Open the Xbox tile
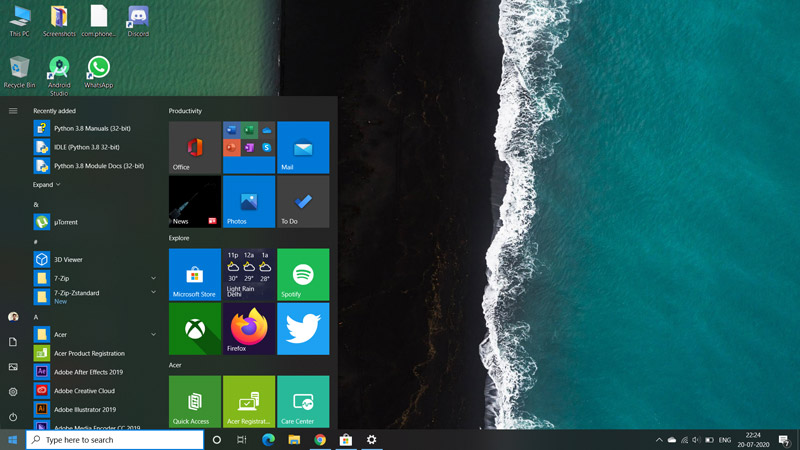The image size is (800, 450). [x=195, y=329]
